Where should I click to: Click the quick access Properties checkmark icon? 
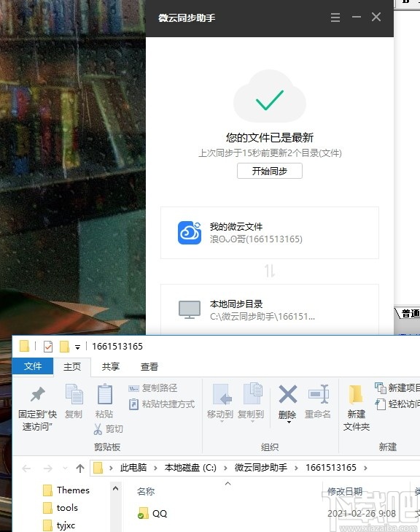point(48,347)
